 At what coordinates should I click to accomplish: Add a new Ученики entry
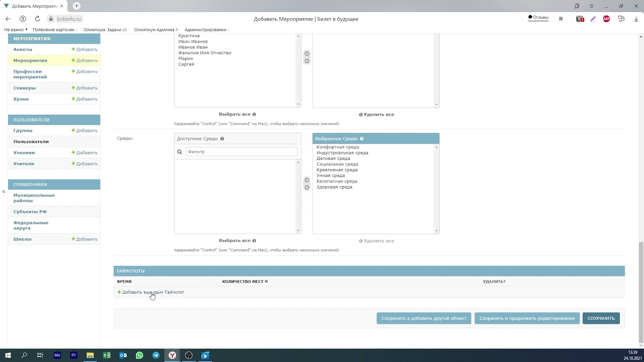tap(85, 152)
